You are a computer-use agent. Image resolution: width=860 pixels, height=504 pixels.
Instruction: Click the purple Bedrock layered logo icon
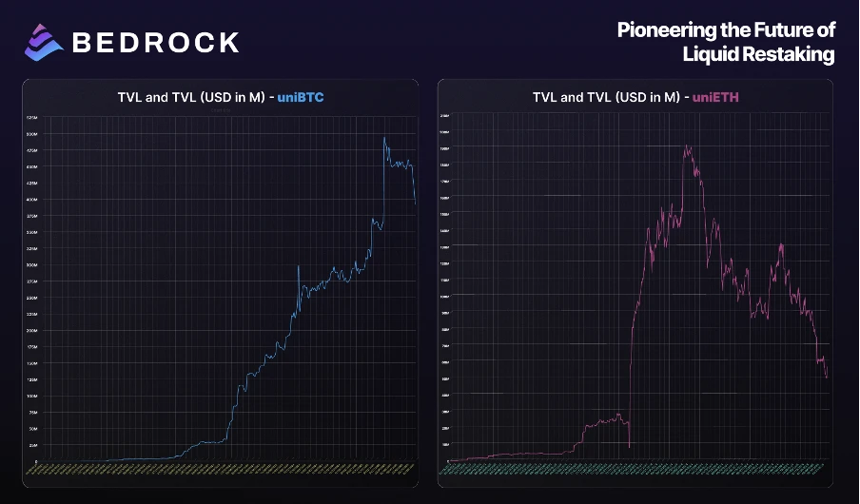[x=44, y=40]
